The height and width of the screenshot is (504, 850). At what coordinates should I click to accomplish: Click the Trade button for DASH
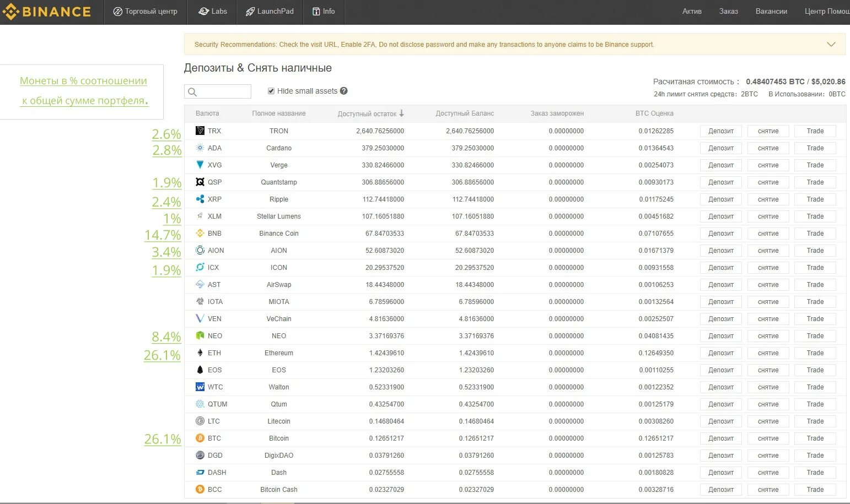point(815,473)
